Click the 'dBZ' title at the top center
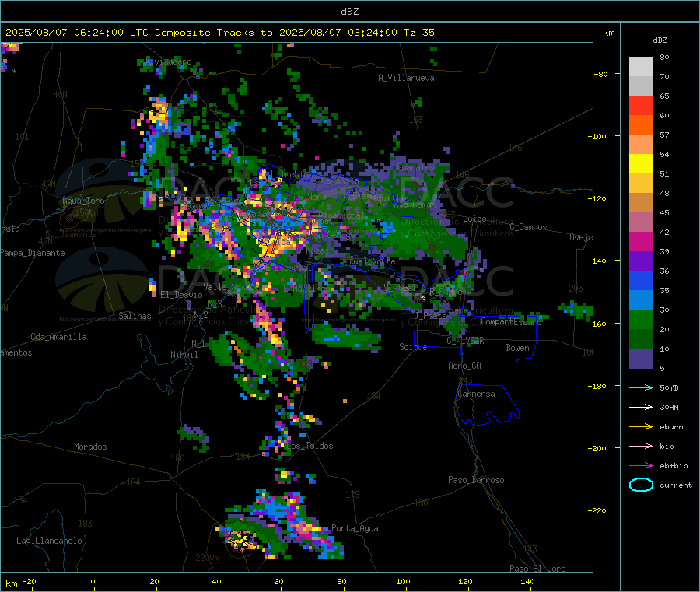 point(349,12)
